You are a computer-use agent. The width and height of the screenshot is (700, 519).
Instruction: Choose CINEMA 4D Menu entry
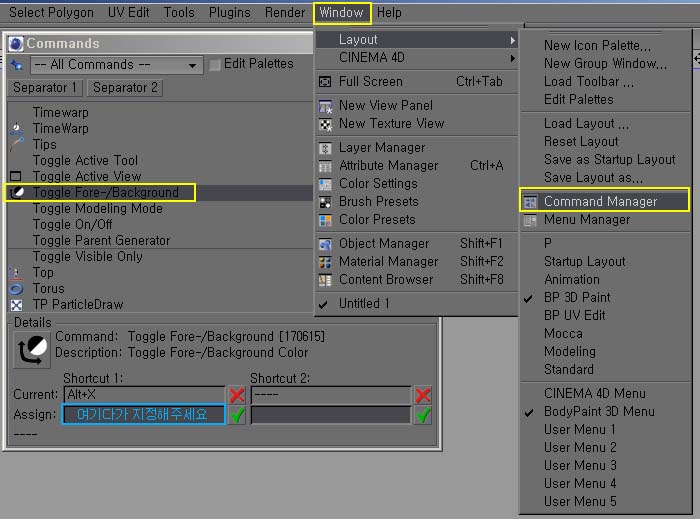(595, 394)
